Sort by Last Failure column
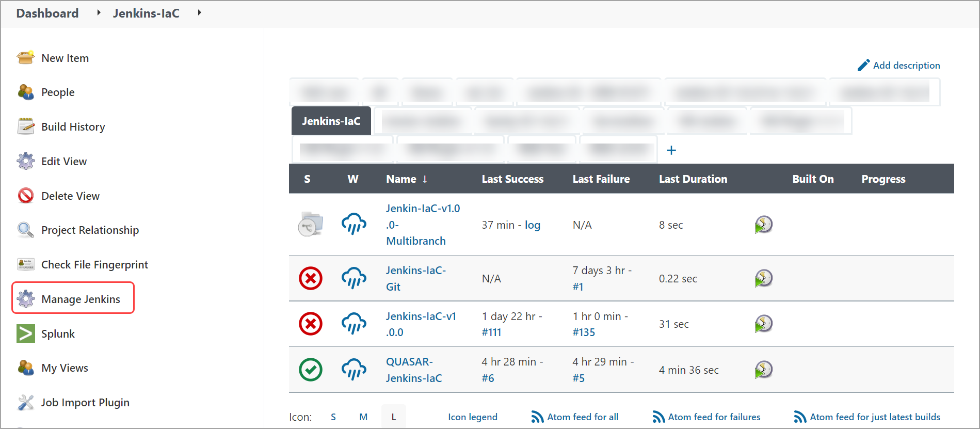 click(x=601, y=179)
